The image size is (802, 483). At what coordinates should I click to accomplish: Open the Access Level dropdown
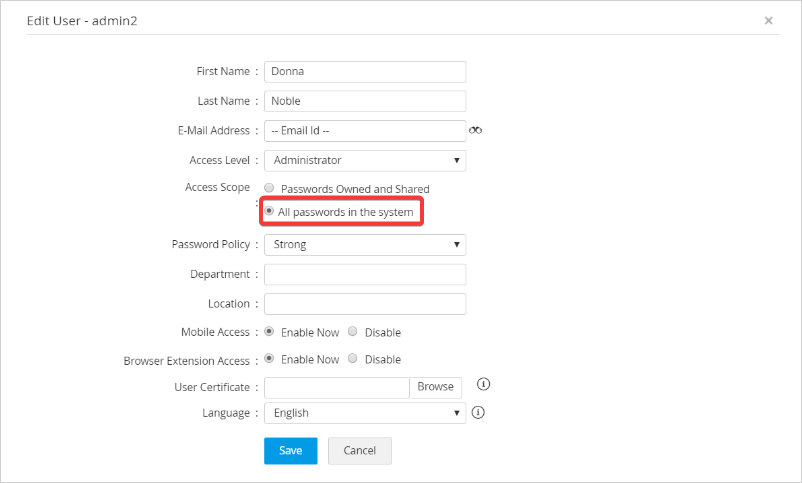point(365,160)
